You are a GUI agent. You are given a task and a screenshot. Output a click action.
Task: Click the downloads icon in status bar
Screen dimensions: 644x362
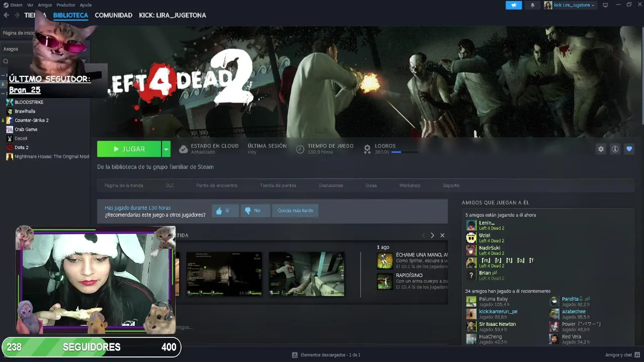coord(295,355)
